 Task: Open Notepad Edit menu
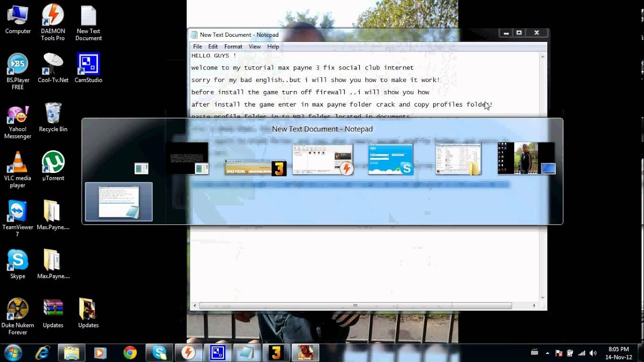click(x=213, y=47)
